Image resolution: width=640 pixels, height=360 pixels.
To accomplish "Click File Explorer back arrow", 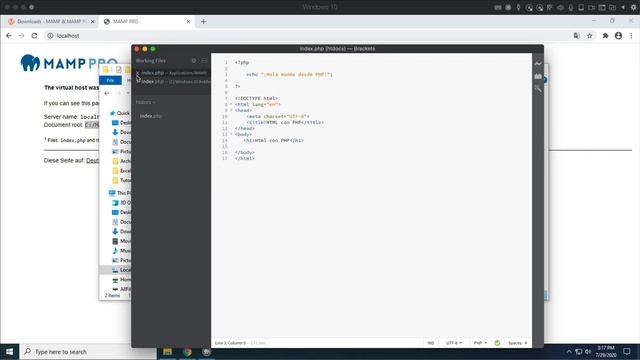I will click(107, 93).
